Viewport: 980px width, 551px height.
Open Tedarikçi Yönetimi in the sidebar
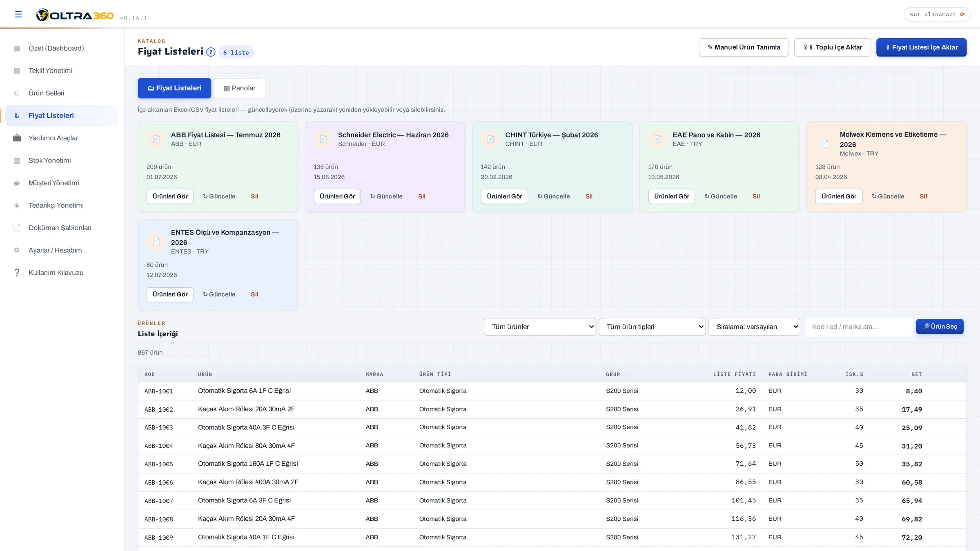62,205
